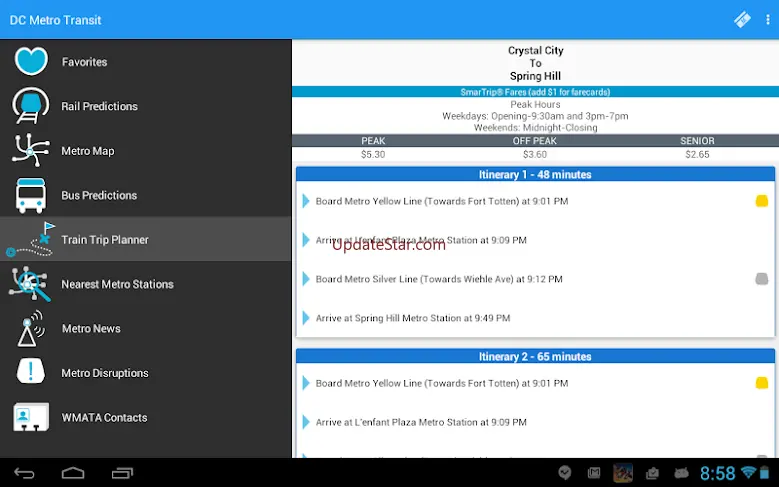Select Favorites menu label

84,62
